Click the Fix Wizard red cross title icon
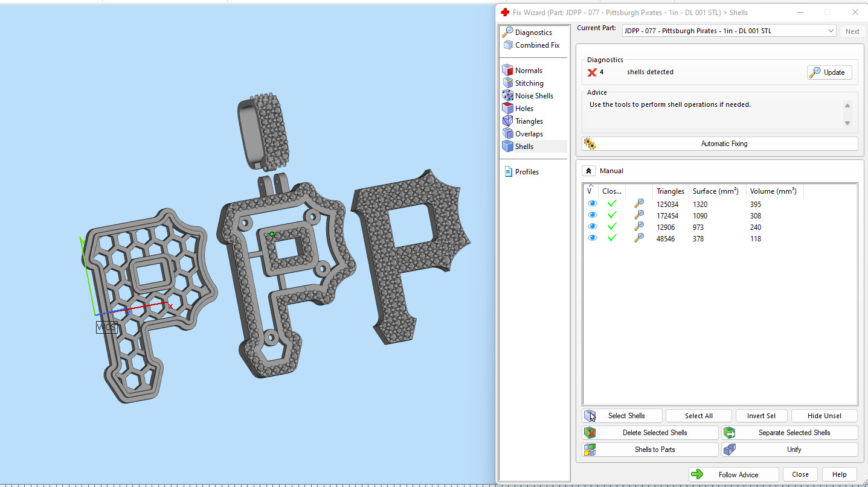 tap(506, 12)
